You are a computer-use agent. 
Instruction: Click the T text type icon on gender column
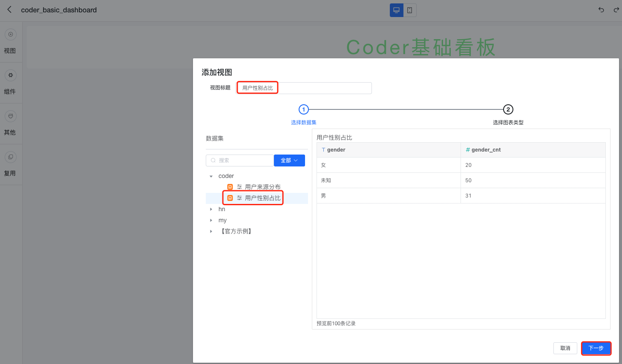(323, 150)
